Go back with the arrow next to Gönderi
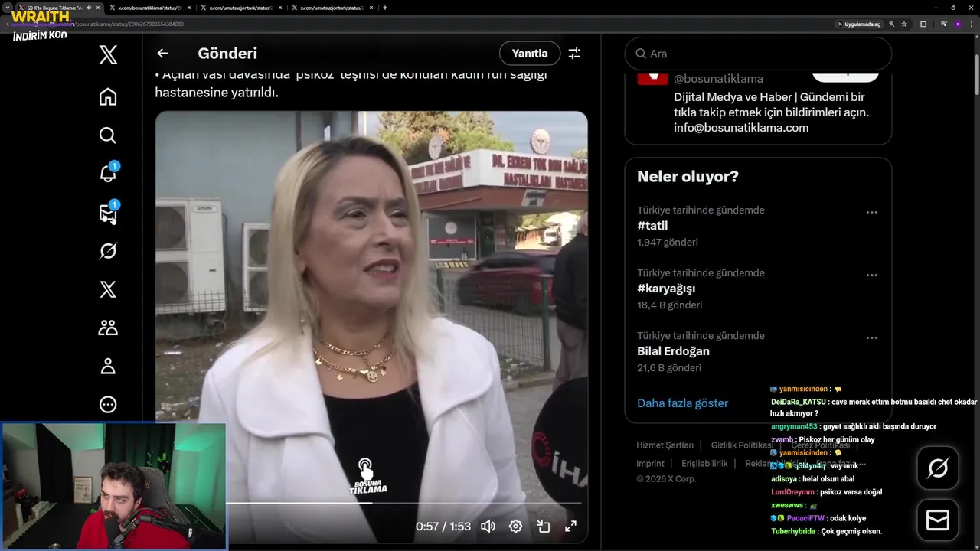Viewport: 980px width, 551px height. click(x=162, y=53)
